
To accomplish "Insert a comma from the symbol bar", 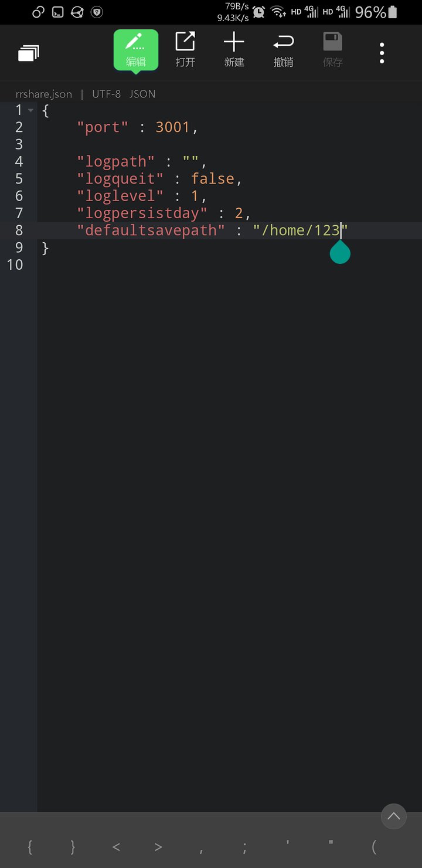I will (202, 846).
